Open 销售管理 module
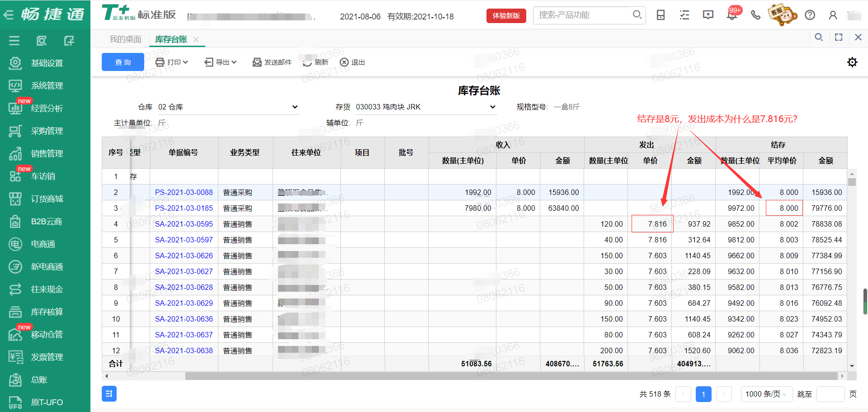The height and width of the screenshot is (412, 868). pos(47,154)
